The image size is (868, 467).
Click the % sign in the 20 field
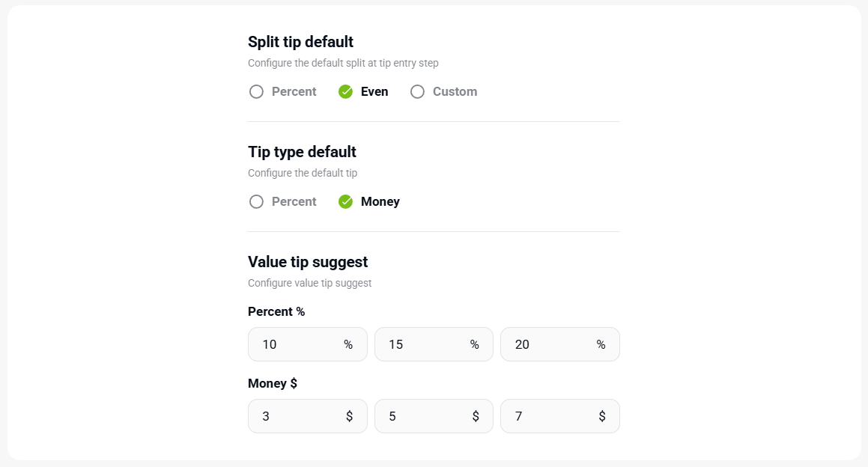601,344
